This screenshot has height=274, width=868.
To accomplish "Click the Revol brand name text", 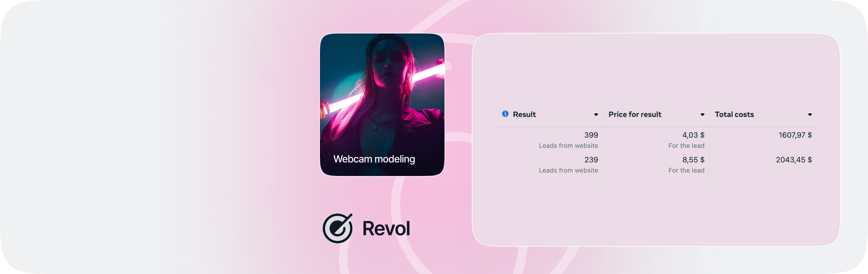I will [x=386, y=228].
